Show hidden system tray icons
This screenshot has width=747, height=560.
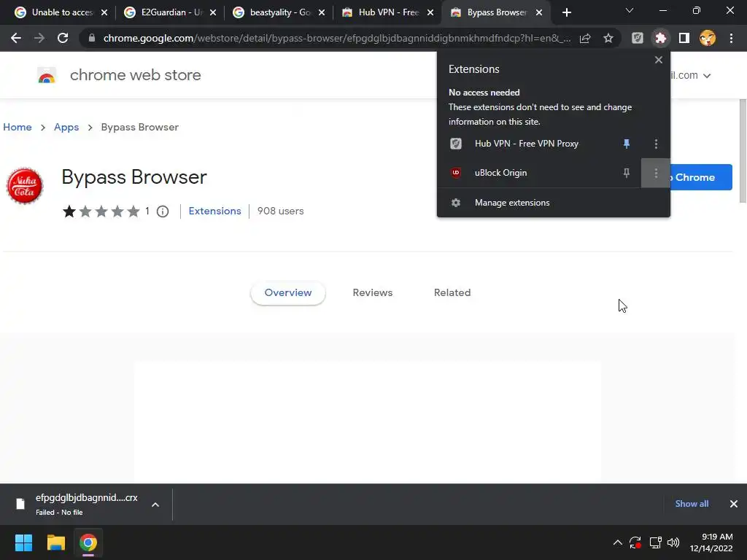(617, 542)
